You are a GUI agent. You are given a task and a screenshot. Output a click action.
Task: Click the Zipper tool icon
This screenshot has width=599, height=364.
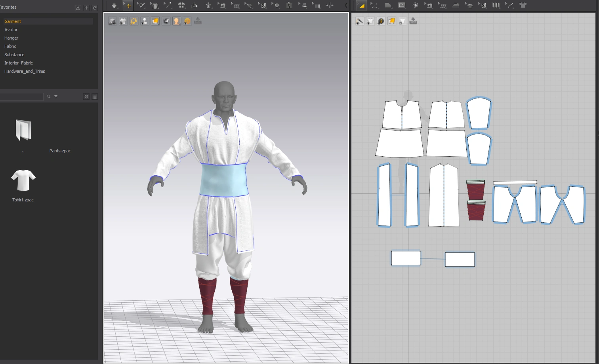tap(289, 6)
